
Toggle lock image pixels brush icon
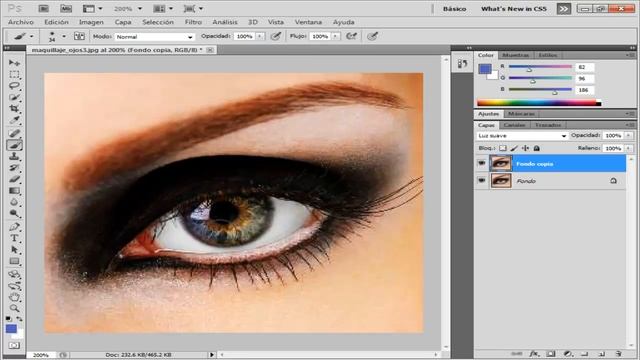[514, 148]
